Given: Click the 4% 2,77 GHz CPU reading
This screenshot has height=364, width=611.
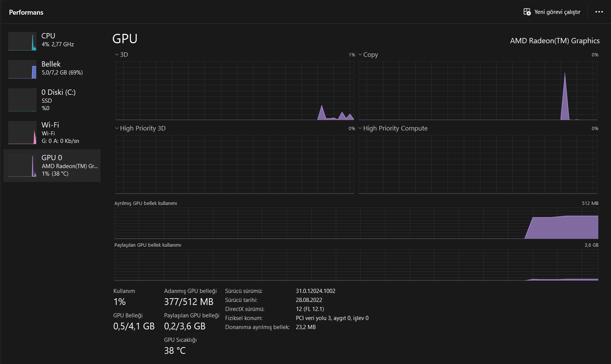Looking at the screenshot, I should pos(58,44).
